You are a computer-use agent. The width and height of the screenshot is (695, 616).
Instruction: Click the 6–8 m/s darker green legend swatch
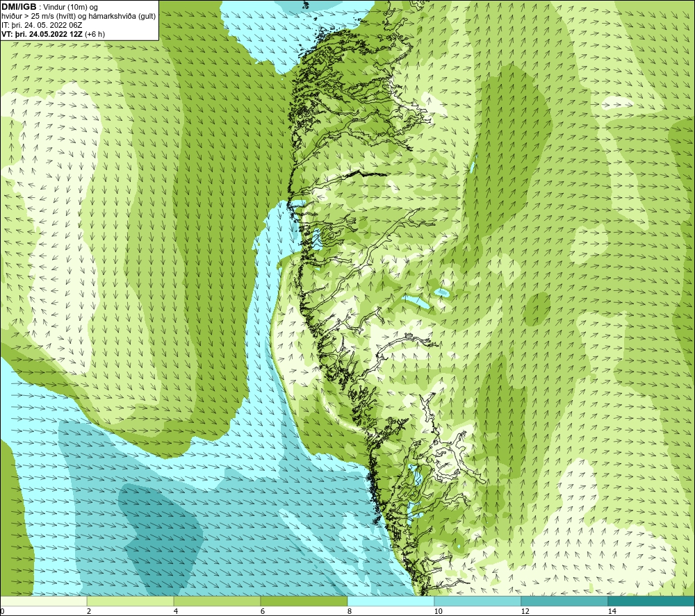(304, 601)
